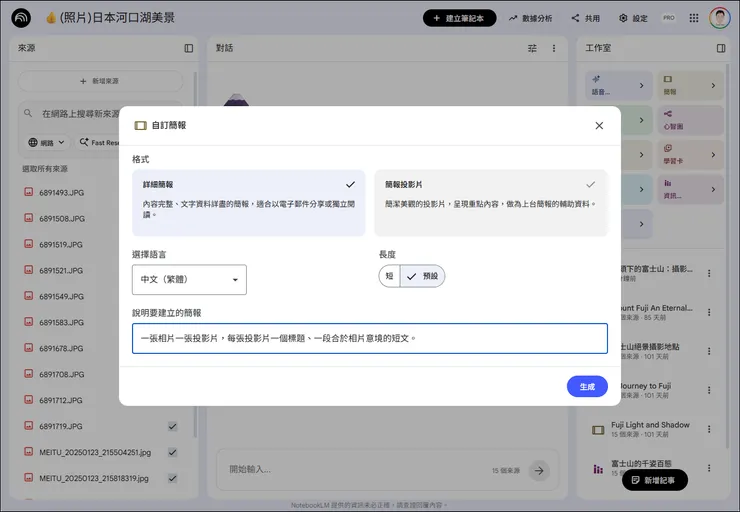Screen dimensions: 740x512
Task: Open Fuji Light and Shadow presentation
Action: (650, 429)
